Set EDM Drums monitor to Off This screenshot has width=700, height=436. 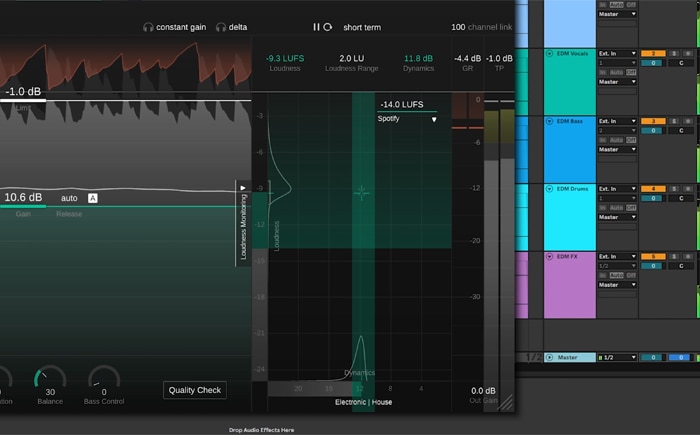(x=631, y=208)
